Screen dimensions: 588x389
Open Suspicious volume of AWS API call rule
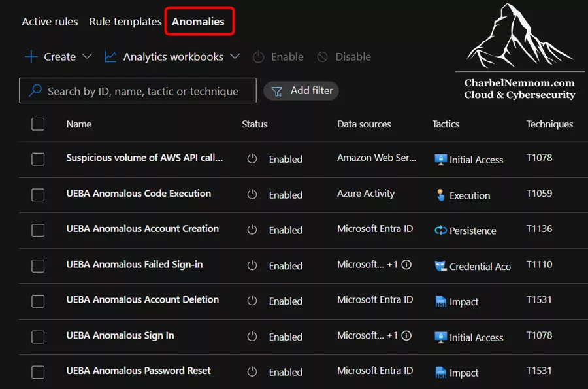(x=144, y=158)
